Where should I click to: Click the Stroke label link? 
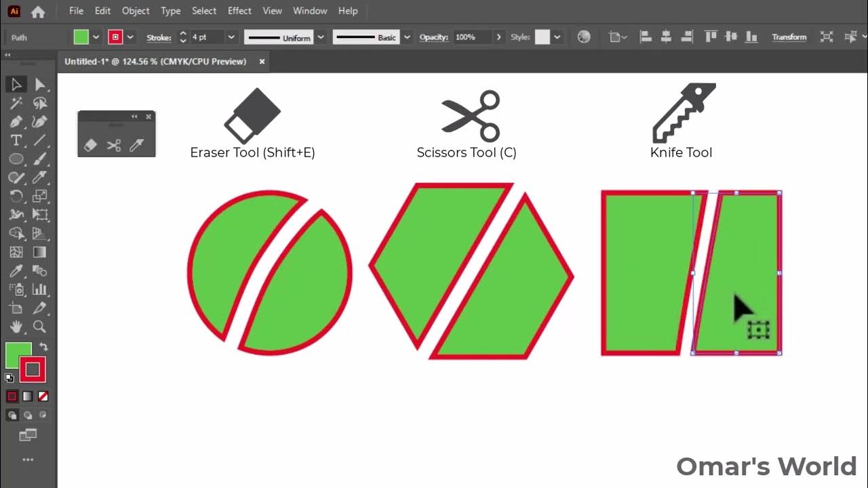pos(159,37)
